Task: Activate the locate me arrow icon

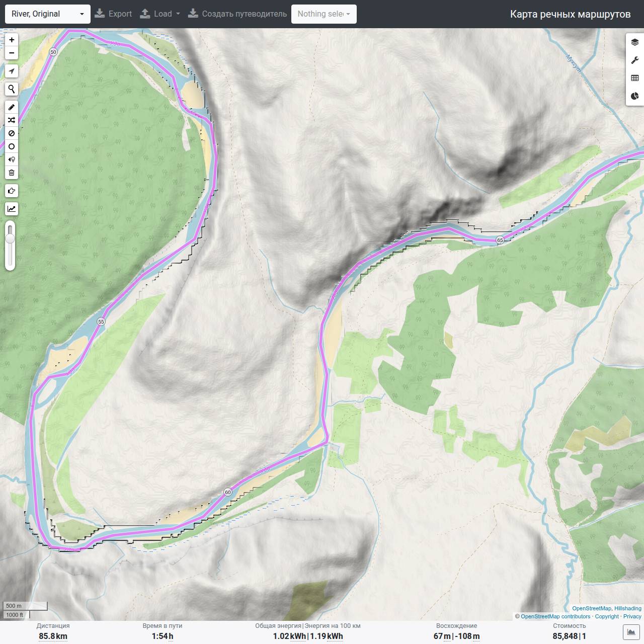Action: pyautogui.click(x=12, y=71)
